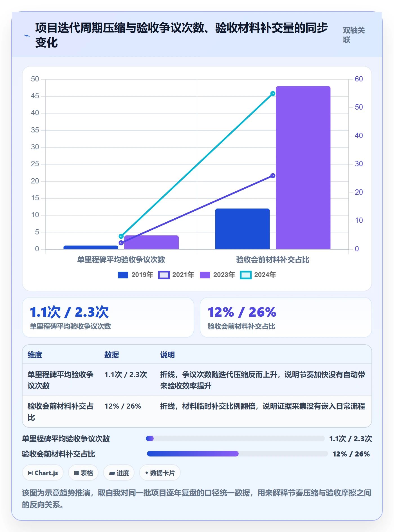Click the chart title starting with 项目迭代周期压缩

click(182, 35)
